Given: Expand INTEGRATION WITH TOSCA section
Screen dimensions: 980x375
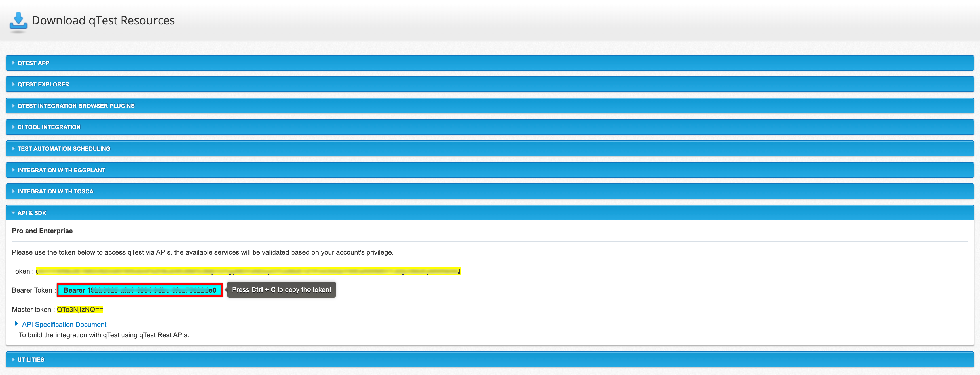Looking at the screenshot, I should tap(55, 191).
